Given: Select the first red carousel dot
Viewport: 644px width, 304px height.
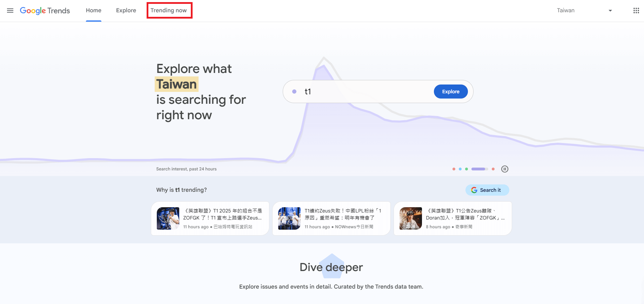Looking at the screenshot, I should coord(454,169).
